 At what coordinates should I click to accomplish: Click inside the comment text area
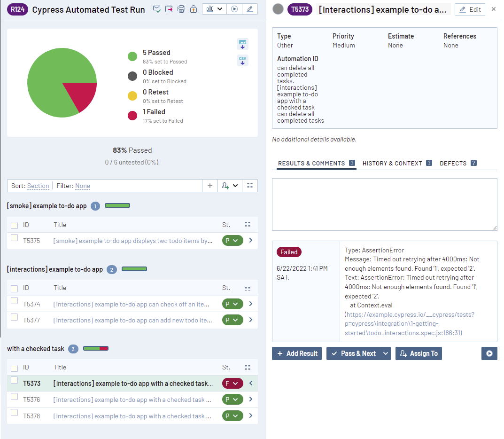(x=384, y=204)
